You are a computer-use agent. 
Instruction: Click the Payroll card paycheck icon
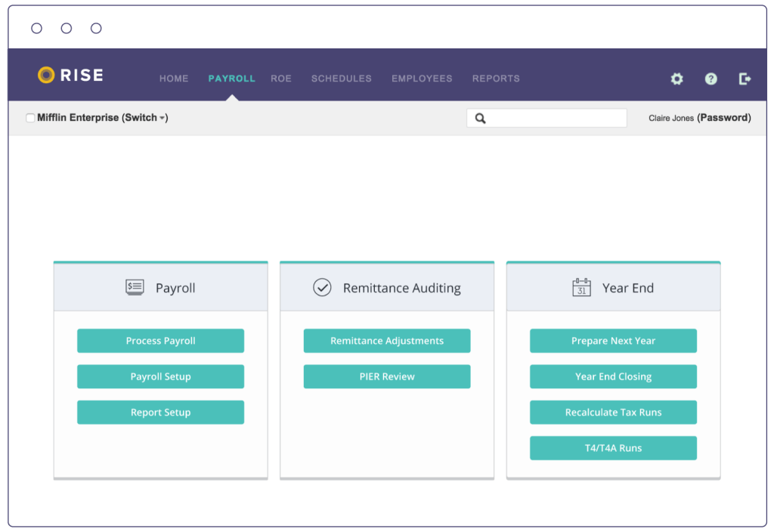pos(135,287)
